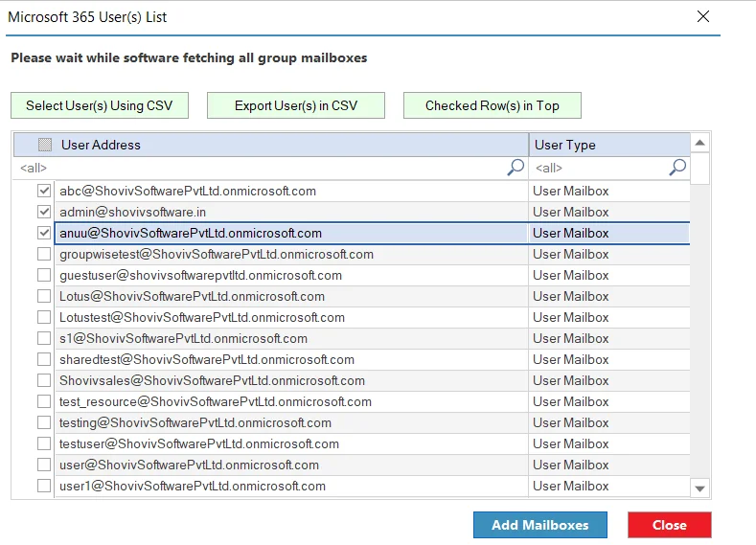This screenshot has height=545, width=756.
Task: Sort by the User Type column header
Action: 609,145
